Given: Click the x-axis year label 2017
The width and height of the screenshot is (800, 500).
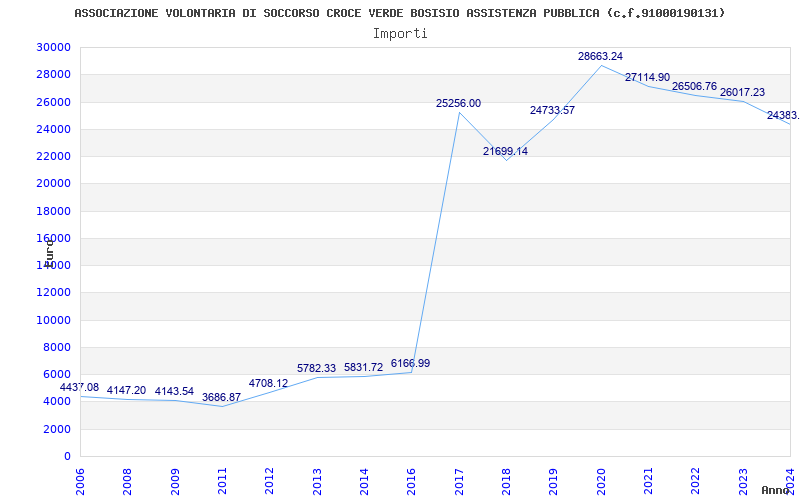Looking at the screenshot, I should coord(459,481).
